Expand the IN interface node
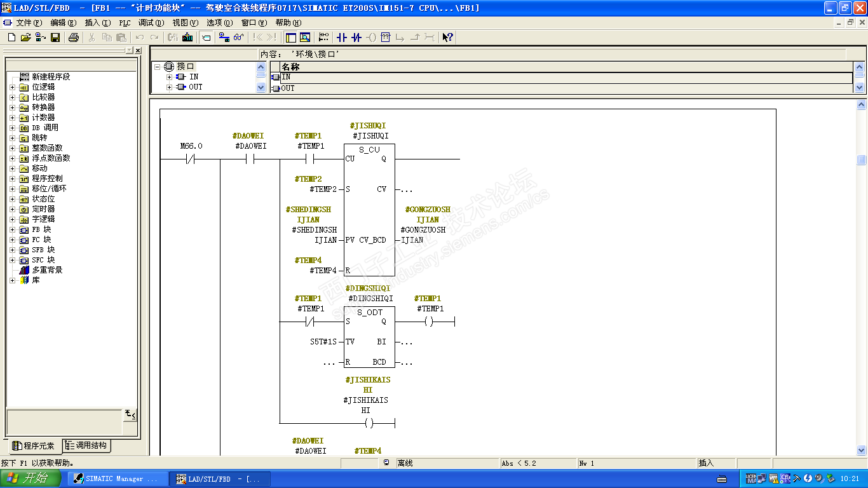 pos(170,77)
